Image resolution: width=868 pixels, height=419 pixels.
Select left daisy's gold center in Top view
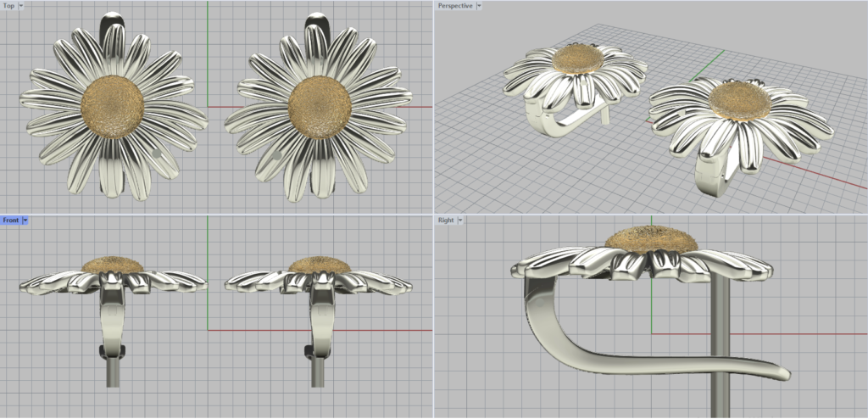point(113,105)
